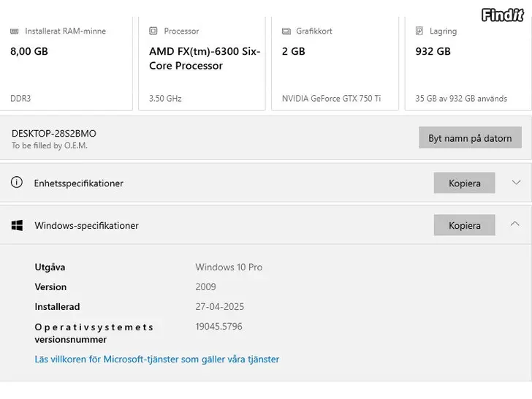The height and width of the screenshot is (399, 532).
Task: Copy the Windows-specifikationer with Kopiera
Action: pyautogui.click(x=464, y=225)
